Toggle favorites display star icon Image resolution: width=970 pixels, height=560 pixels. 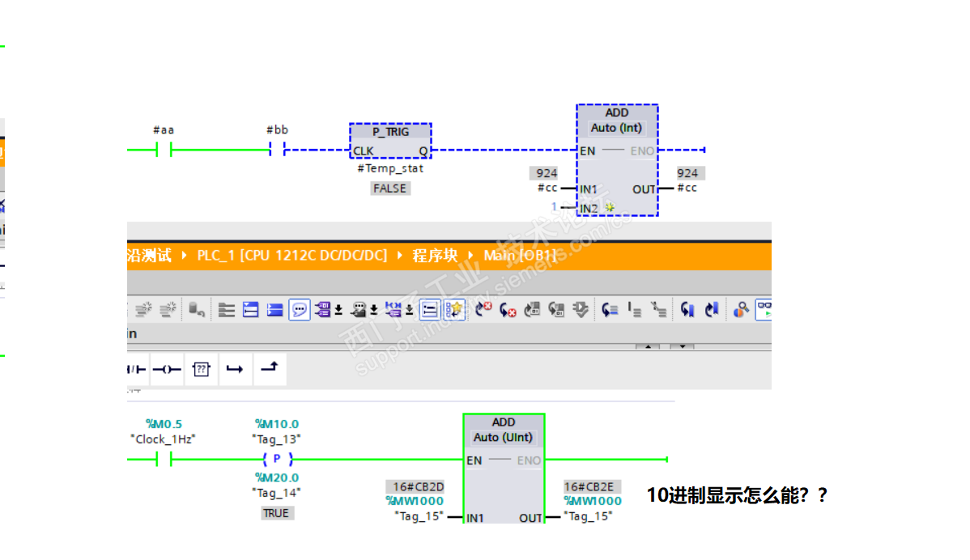454,310
